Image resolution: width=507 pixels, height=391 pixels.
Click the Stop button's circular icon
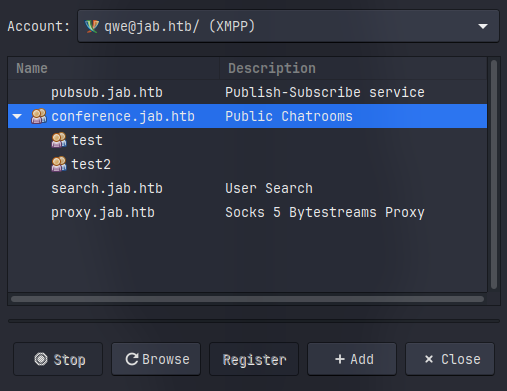point(41,359)
